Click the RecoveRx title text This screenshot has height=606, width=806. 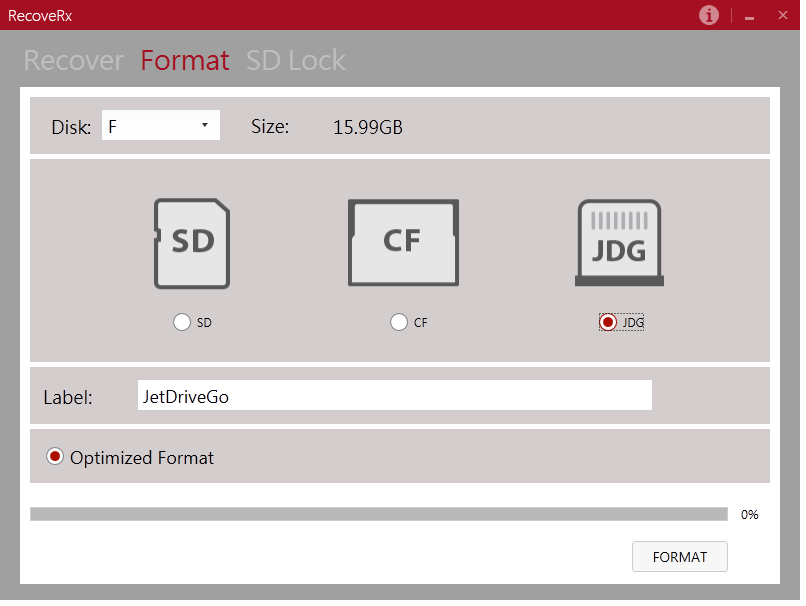[40, 16]
